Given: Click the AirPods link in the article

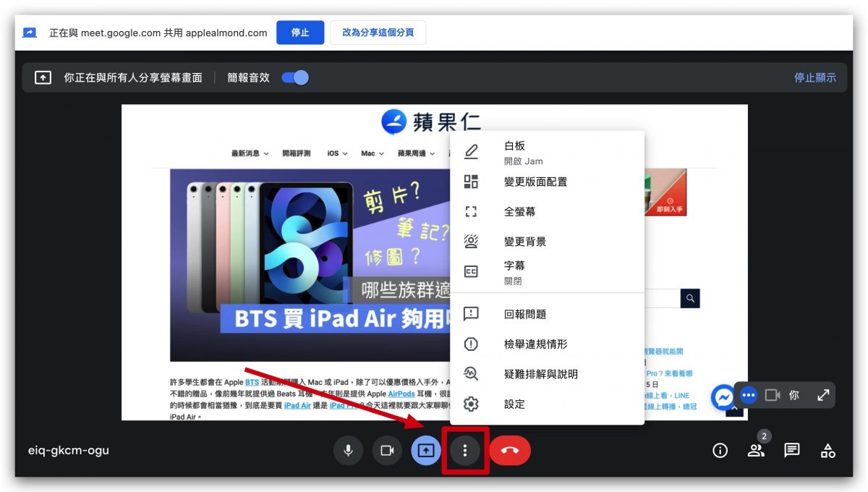Looking at the screenshot, I should (x=401, y=394).
